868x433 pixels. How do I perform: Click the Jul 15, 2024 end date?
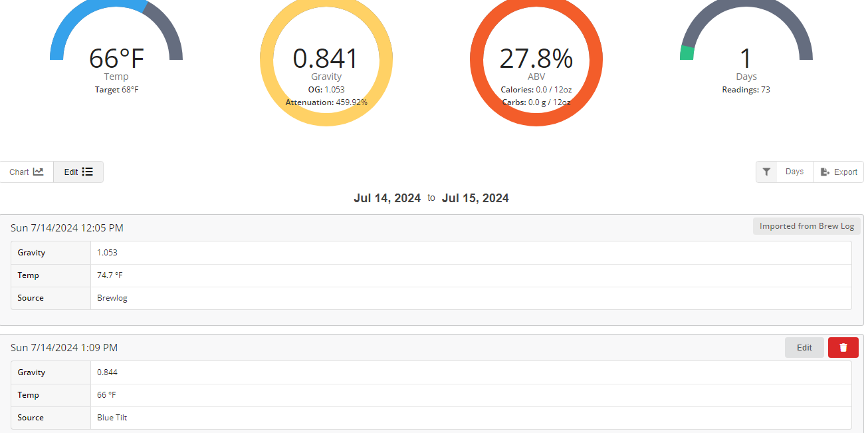click(475, 198)
